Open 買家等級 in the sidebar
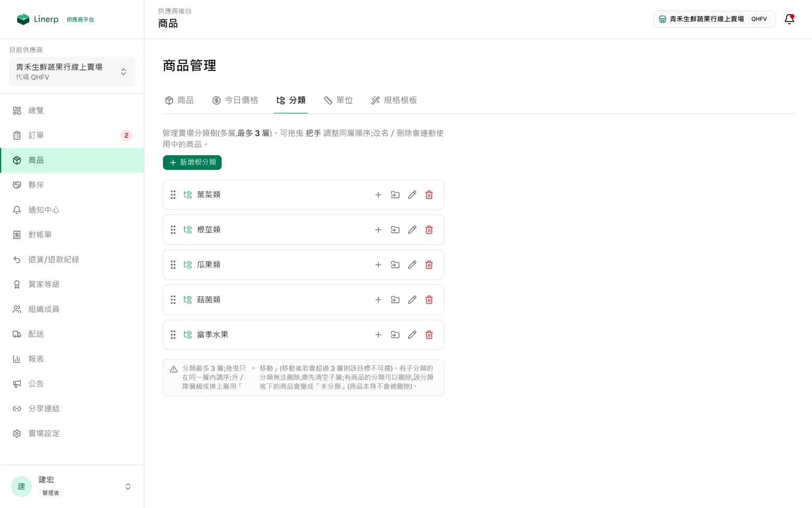The width and height of the screenshot is (812, 508). [72, 284]
